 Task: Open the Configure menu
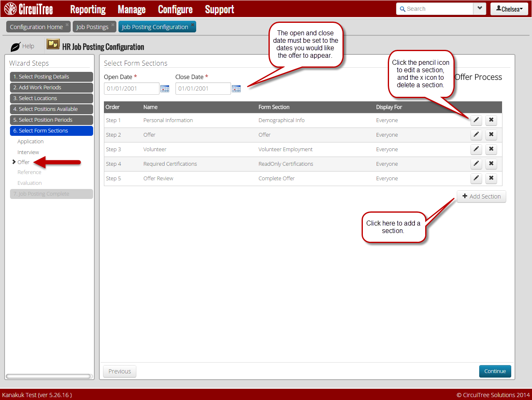[x=175, y=9]
